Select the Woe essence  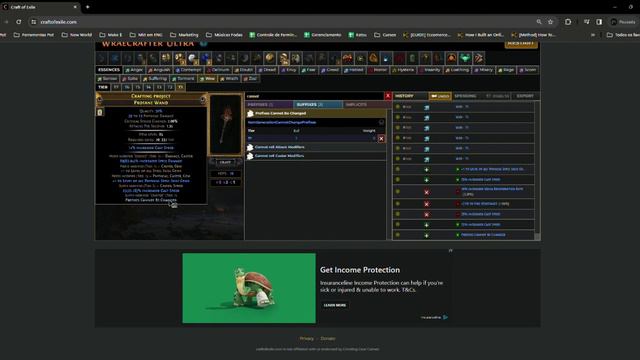click(208, 78)
